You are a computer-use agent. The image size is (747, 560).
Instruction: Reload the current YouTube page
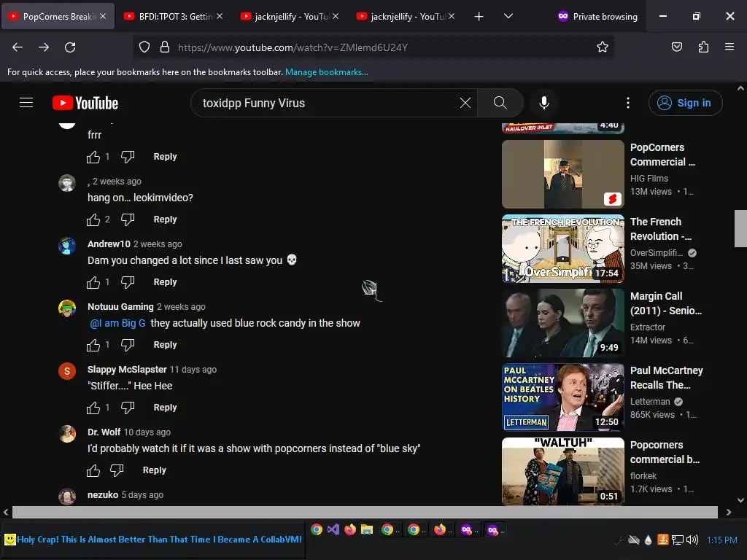pyautogui.click(x=70, y=47)
